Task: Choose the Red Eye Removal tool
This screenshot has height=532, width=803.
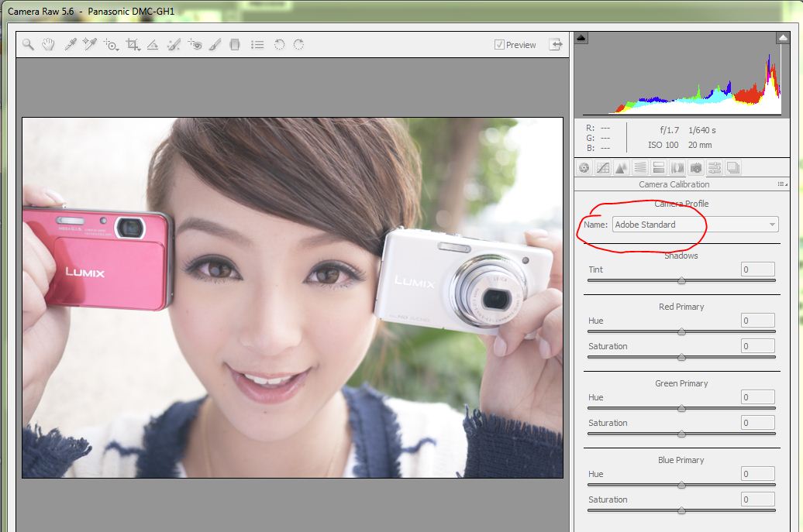Action: coord(195,45)
